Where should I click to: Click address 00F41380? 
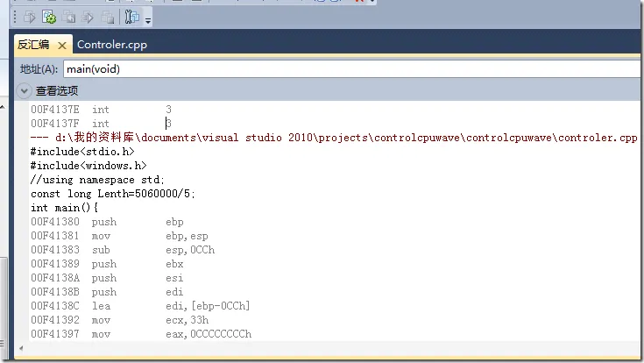point(55,222)
